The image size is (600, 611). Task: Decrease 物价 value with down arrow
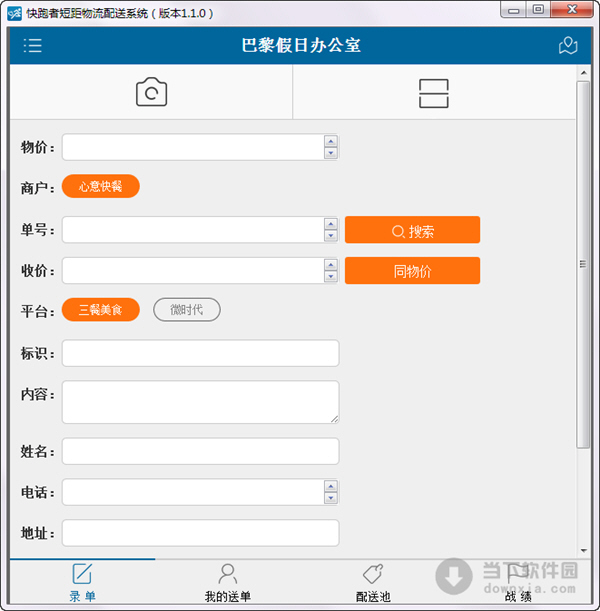coord(331,153)
